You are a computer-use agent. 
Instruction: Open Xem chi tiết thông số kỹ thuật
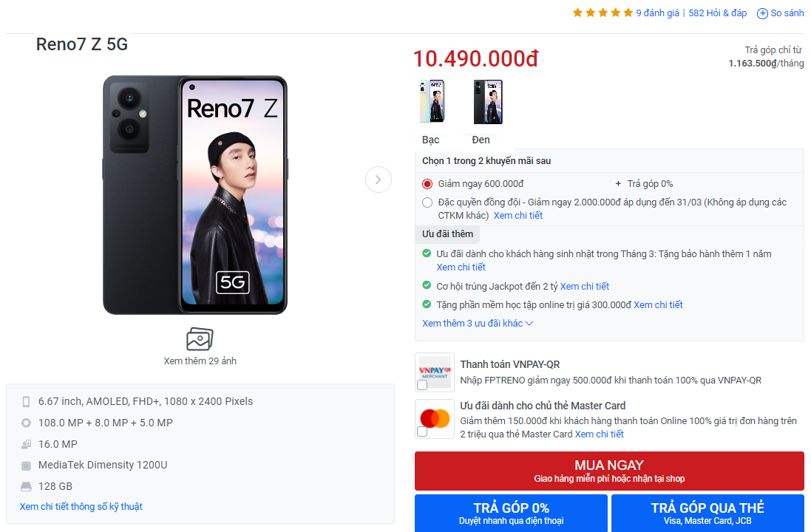coord(81,507)
